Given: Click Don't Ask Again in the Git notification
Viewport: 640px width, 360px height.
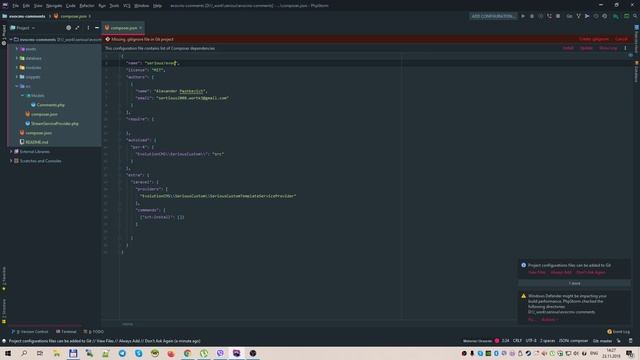Looking at the screenshot, I should [x=591, y=272].
